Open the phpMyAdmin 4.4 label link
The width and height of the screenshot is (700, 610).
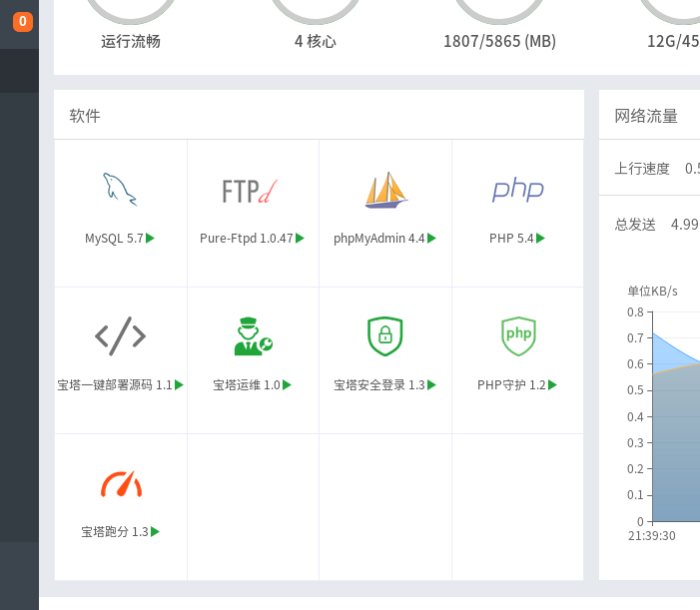point(379,239)
